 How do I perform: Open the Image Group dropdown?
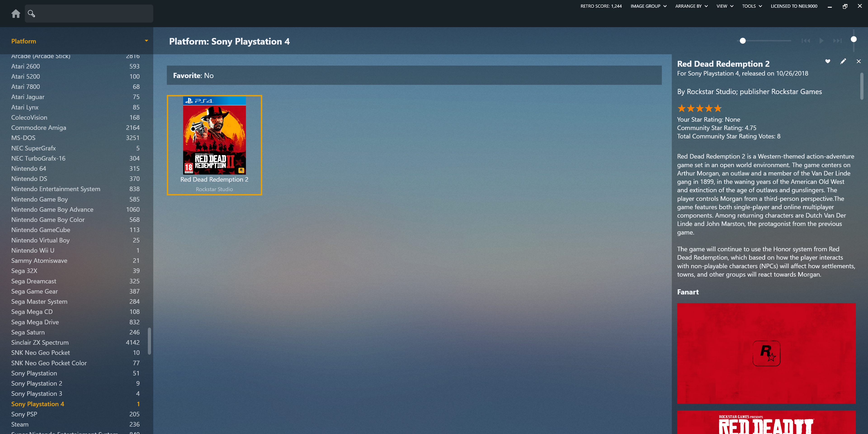coord(649,6)
